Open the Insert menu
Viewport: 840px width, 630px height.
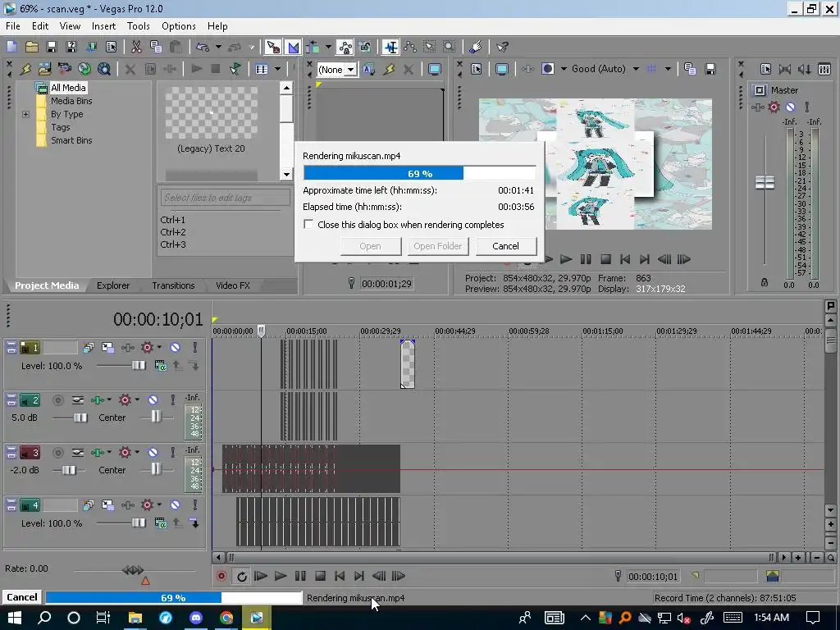pos(103,26)
